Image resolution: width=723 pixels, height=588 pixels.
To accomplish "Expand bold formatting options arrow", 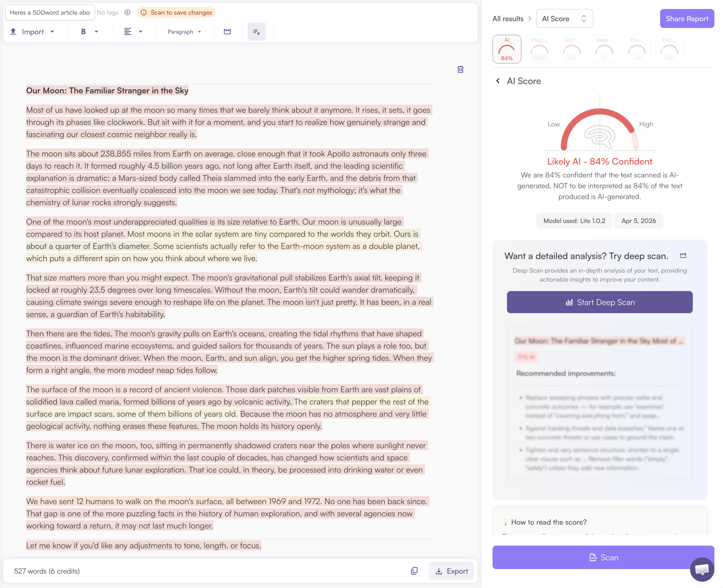I will [97, 32].
